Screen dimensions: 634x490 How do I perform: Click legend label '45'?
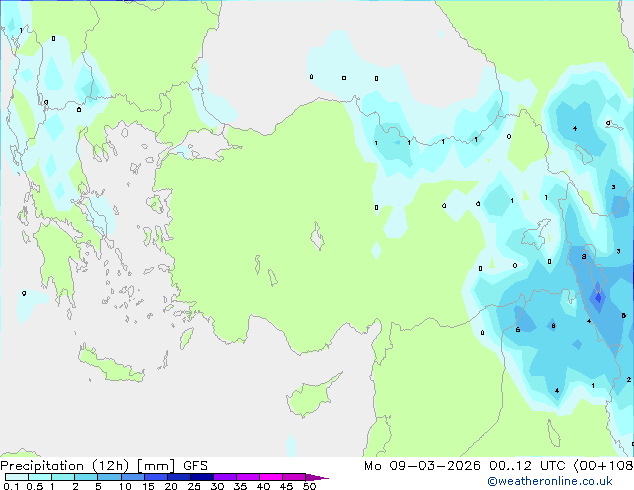coord(286,486)
